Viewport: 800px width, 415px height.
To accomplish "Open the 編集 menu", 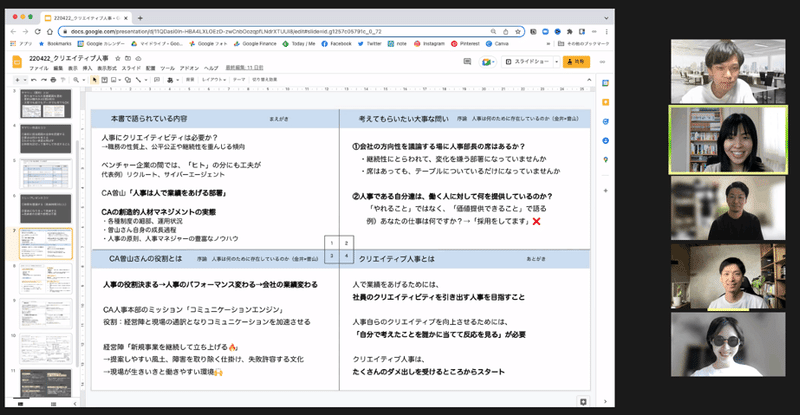I will pos(58,68).
